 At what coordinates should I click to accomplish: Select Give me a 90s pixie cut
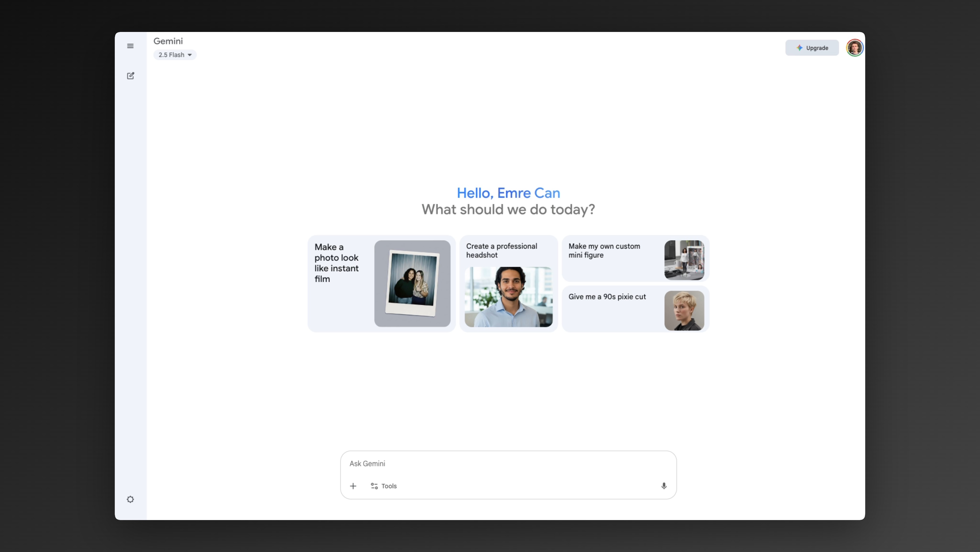(607, 297)
